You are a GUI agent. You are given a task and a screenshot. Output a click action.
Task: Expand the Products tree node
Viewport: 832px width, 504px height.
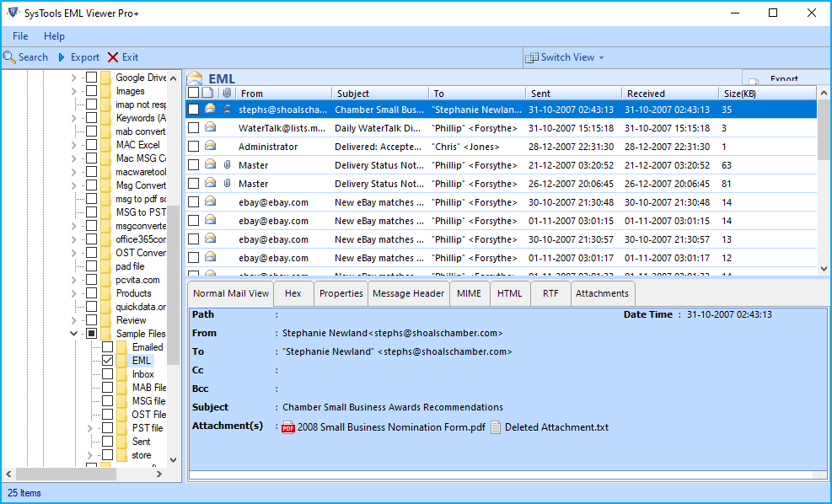point(73,293)
